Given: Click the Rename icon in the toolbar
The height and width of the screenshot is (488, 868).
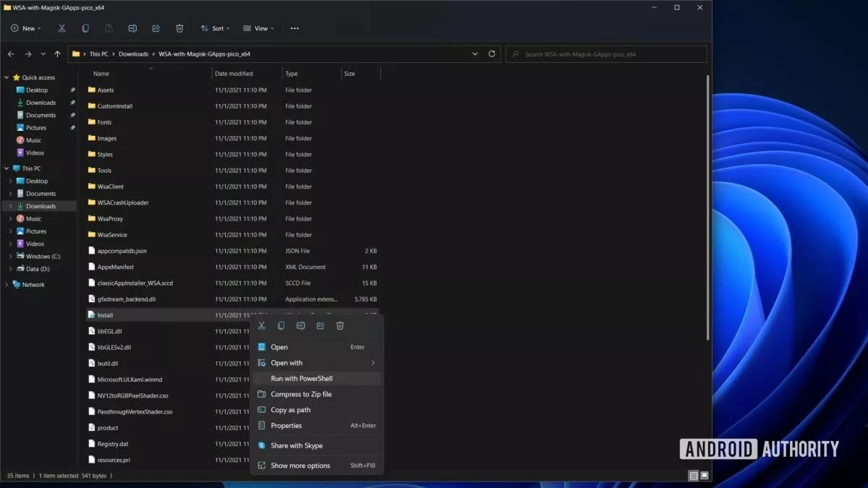Looking at the screenshot, I should click(132, 28).
